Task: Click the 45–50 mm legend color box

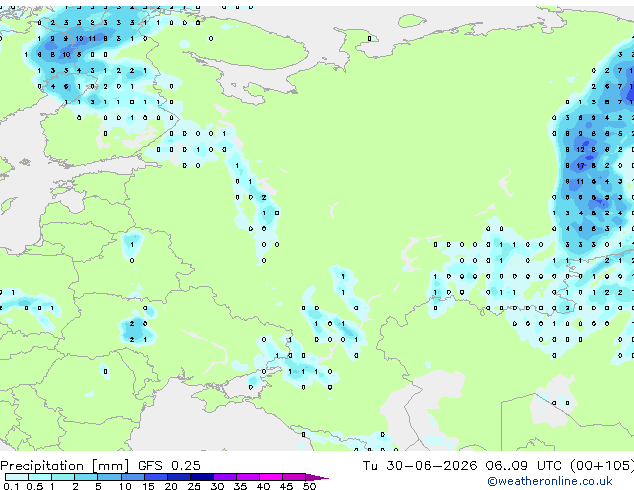Action: click(294, 477)
